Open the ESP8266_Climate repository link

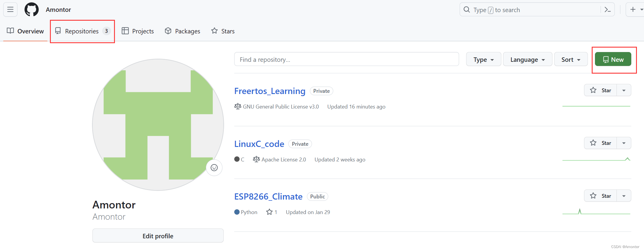click(x=268, y=196)
